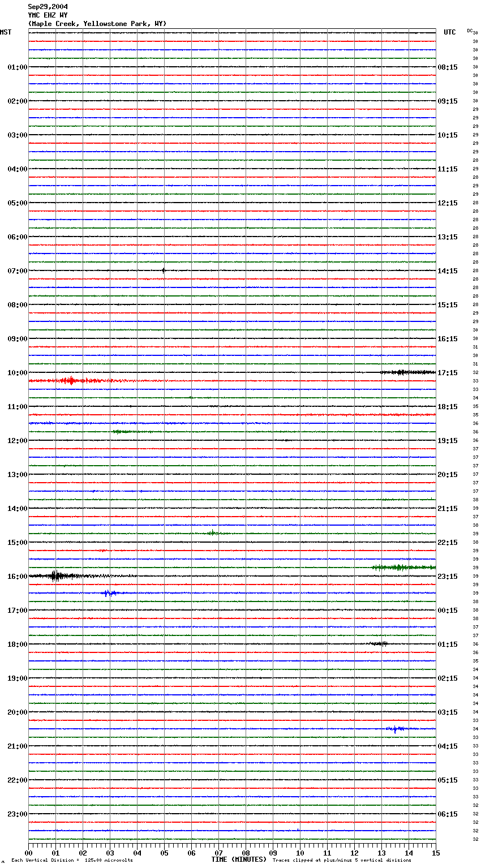Select the 11:00 MST time label
481x868 pixels.
click(x=18, y=407)
